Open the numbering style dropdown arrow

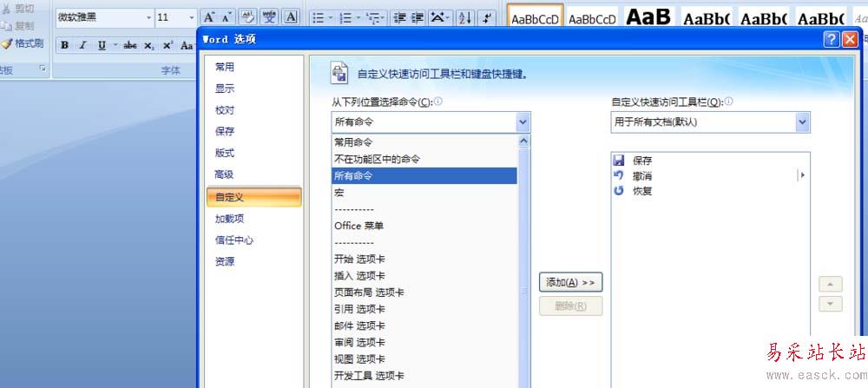coord(358,17)
